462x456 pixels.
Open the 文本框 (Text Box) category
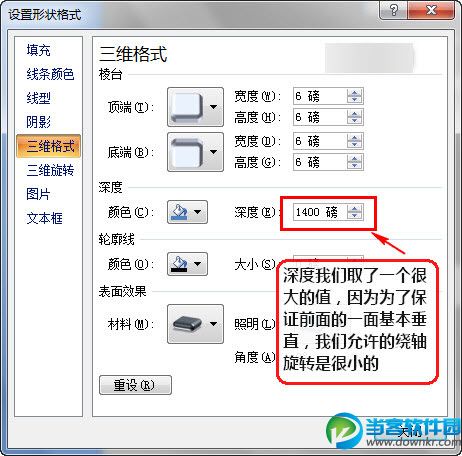click(x=45, y=218)
